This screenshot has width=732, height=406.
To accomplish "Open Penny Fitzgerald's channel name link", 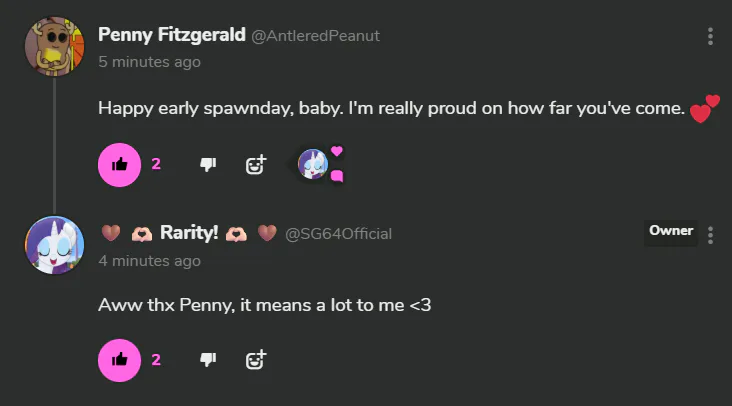I will [172, 35].
